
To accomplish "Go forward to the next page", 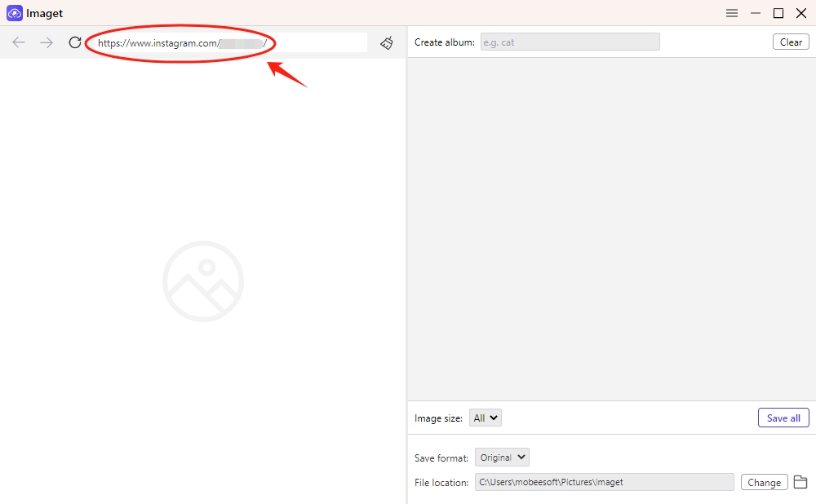I will point(47,42).
